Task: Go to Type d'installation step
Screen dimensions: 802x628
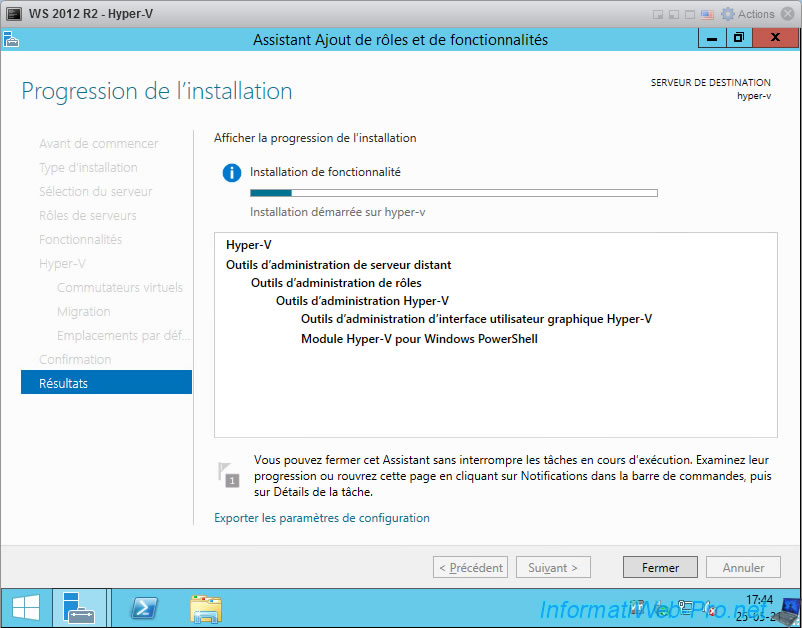Action: pos(88,167)
